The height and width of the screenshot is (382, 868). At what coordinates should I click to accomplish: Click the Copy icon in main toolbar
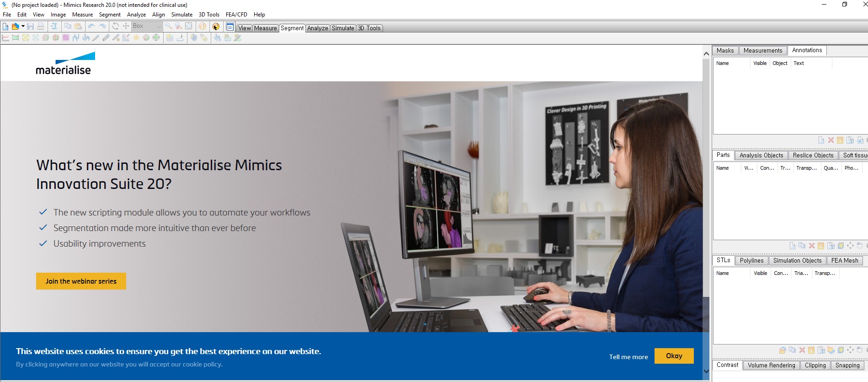[x=68, y=27]
